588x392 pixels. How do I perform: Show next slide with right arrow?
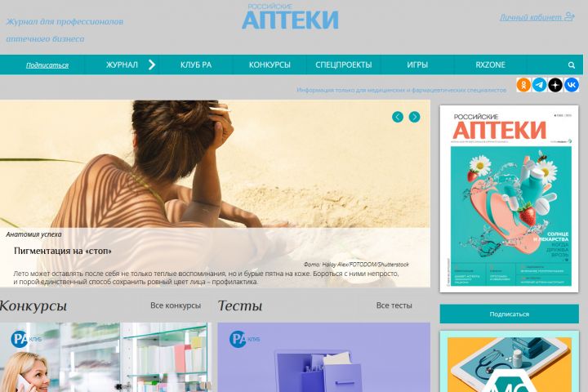coord(414,117)
